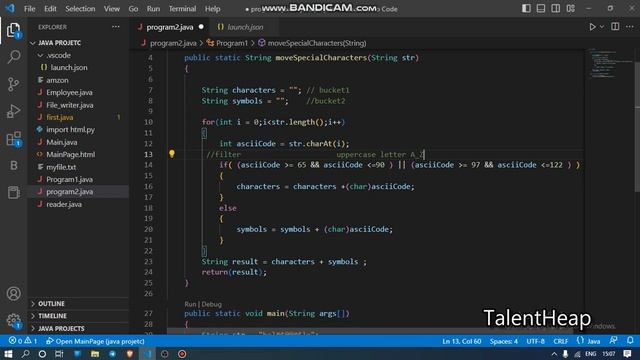The image size is (640, 360).
Task: Open Customize Layout icon in title bar
Action: [570, 8]
